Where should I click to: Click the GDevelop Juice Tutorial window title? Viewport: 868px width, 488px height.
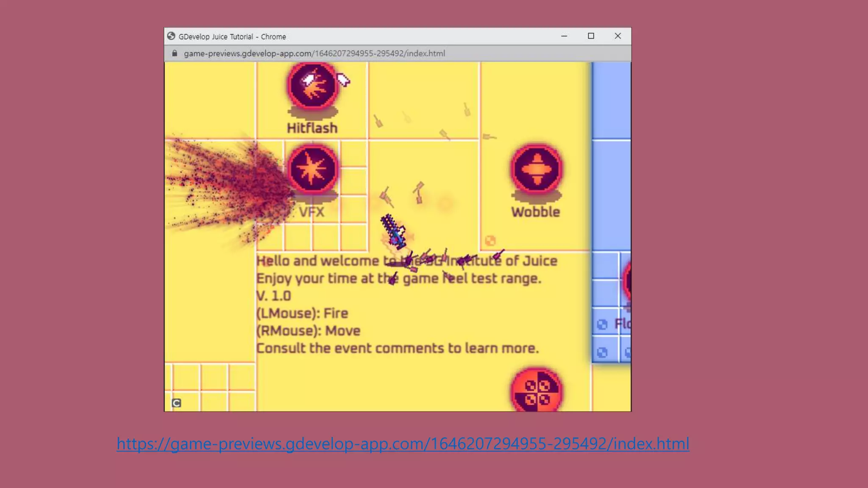232,37
